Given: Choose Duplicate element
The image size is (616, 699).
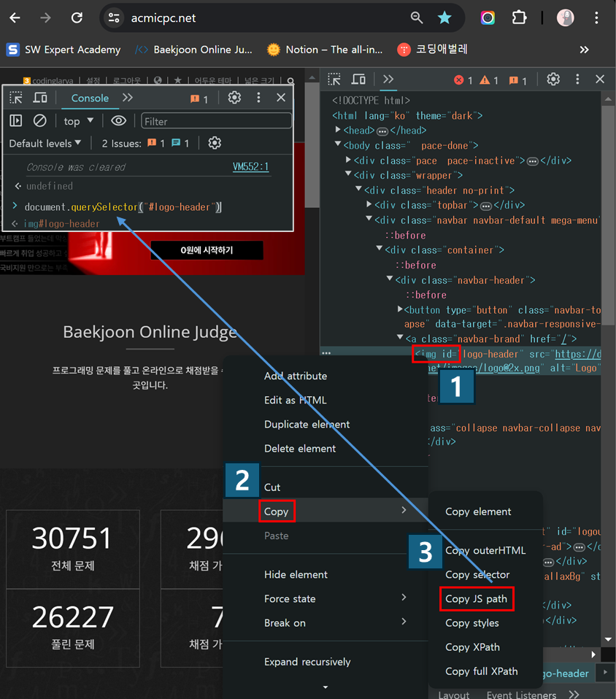Looking at the screenshot, I should pyautogui.click(x=307, y=424).
